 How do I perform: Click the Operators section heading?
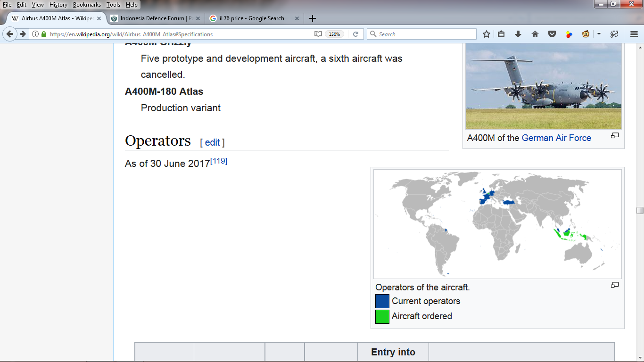(158, 140)
